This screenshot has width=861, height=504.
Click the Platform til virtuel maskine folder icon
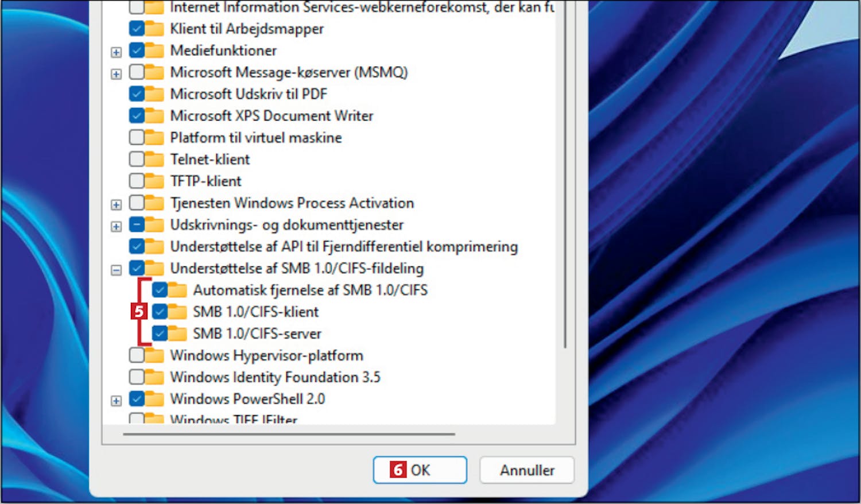click(x=154, y=137)
